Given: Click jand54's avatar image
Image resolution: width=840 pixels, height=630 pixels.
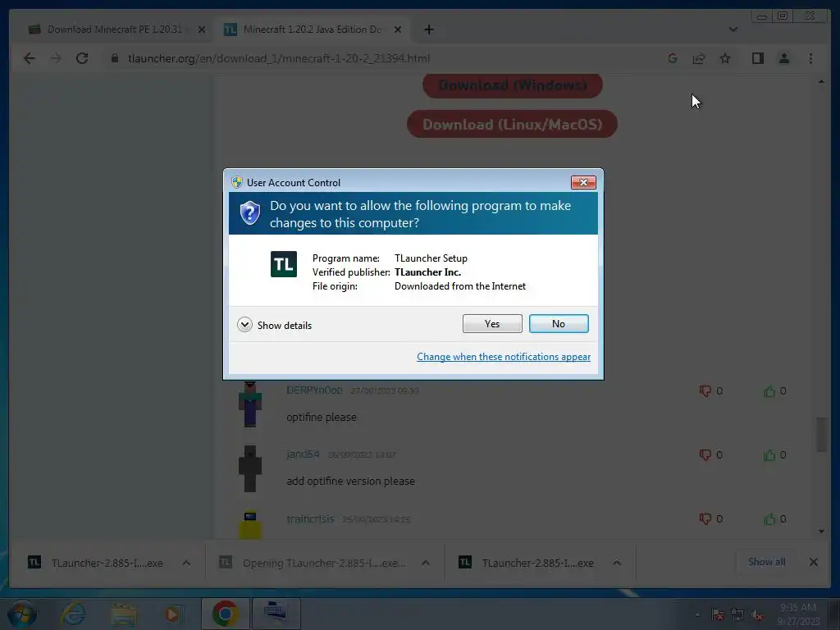Looking at the screenshot, I should [x=249, y=468].
